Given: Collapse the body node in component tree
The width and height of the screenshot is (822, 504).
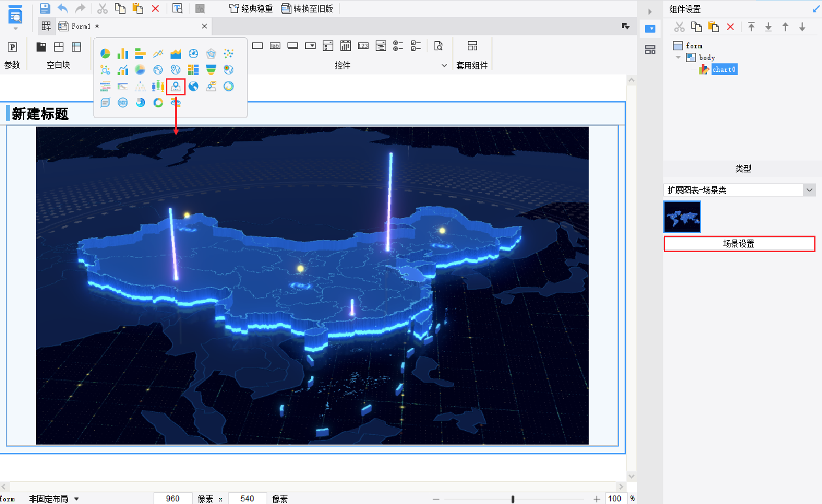Looking at the screenshot, I should point(678,57).
